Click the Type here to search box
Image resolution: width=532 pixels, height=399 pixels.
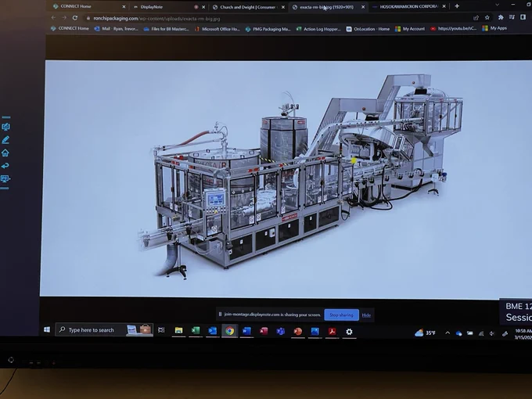pyautogui.click(x=104, y=330)
